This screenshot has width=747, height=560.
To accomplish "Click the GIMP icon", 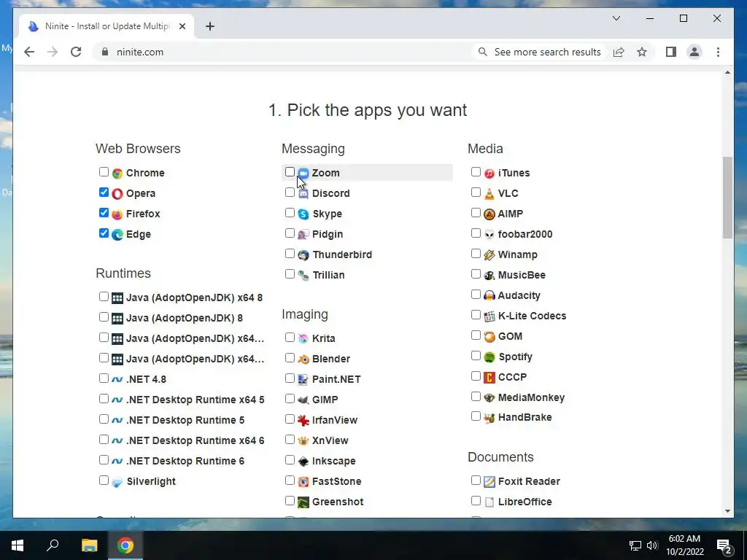I will pyautogui.click(x=303, y=400).
